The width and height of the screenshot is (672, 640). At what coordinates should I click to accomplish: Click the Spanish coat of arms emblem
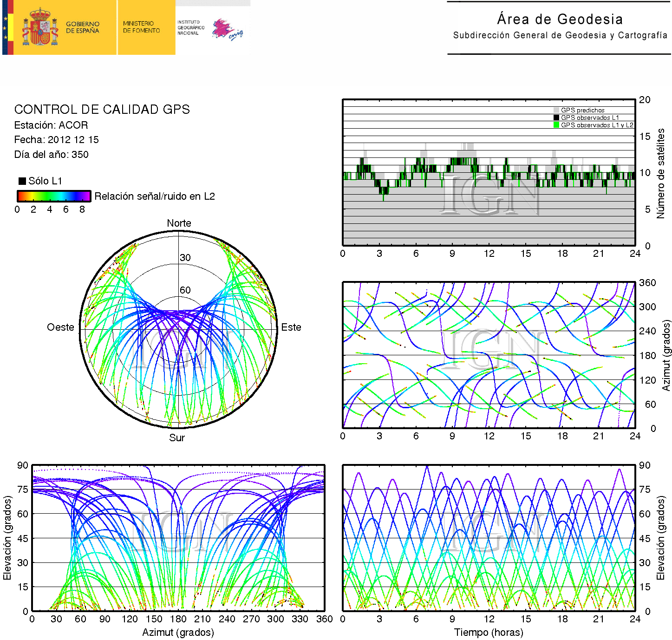click(x=40, y=27)
